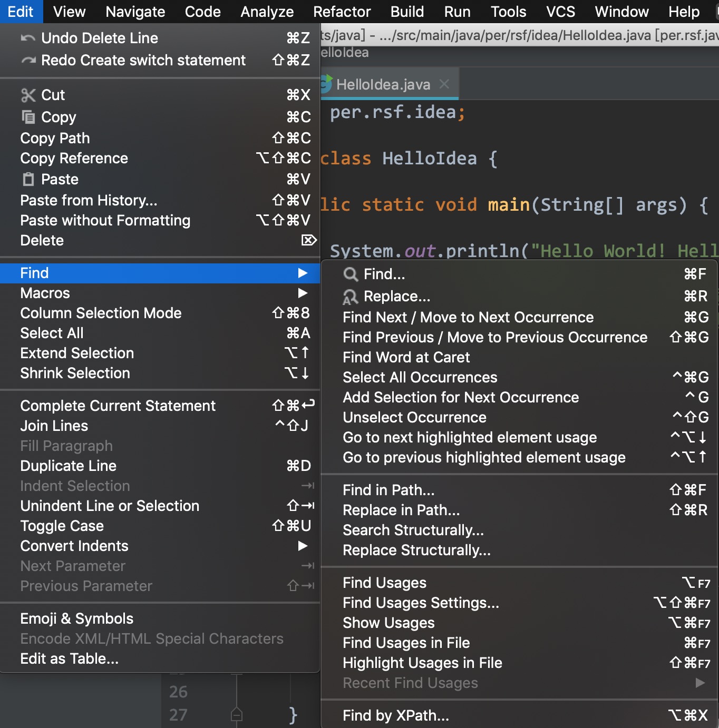Click the Paste clipboard icon
The image size is (719, 728).
(x=28, y=179)
